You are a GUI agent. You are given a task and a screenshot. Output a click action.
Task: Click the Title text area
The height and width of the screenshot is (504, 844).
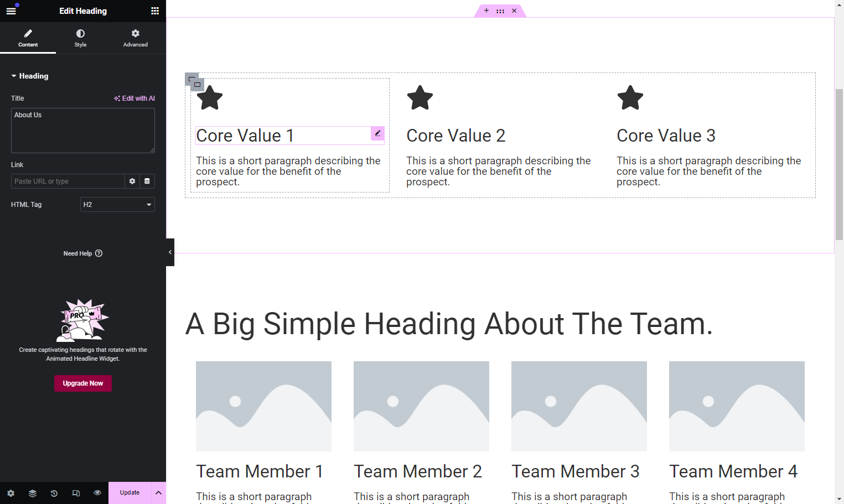[83, 131]
